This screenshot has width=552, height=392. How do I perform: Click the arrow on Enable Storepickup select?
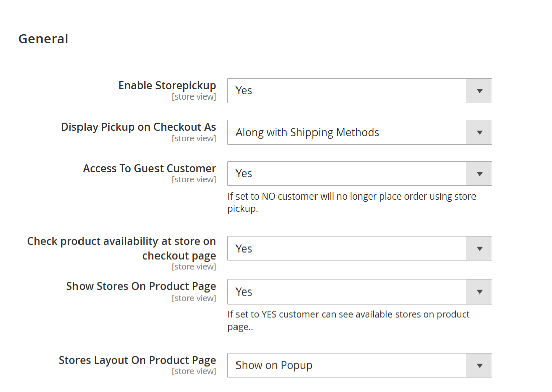pyautogui.click(x=479, y=90)
